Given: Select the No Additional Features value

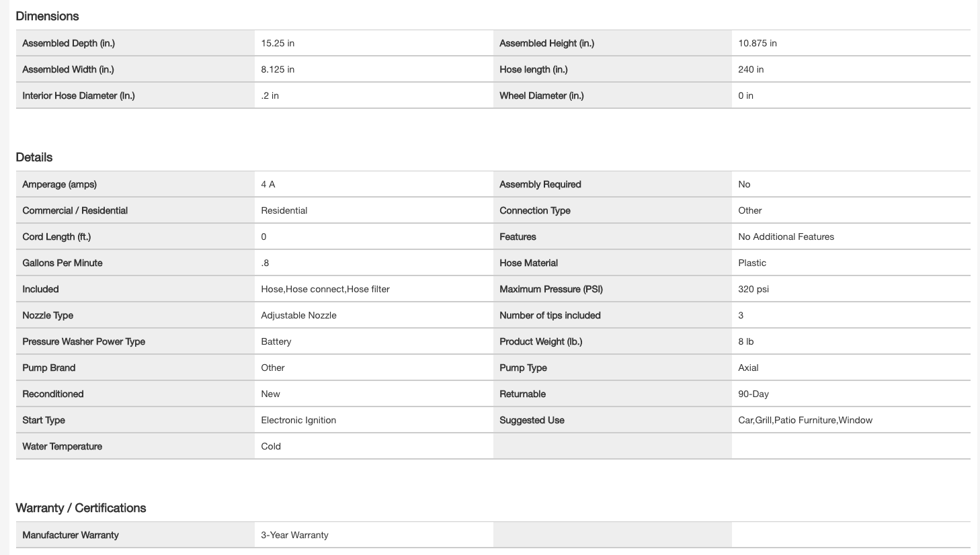Looking at the screenshot, I should point(786,237).
